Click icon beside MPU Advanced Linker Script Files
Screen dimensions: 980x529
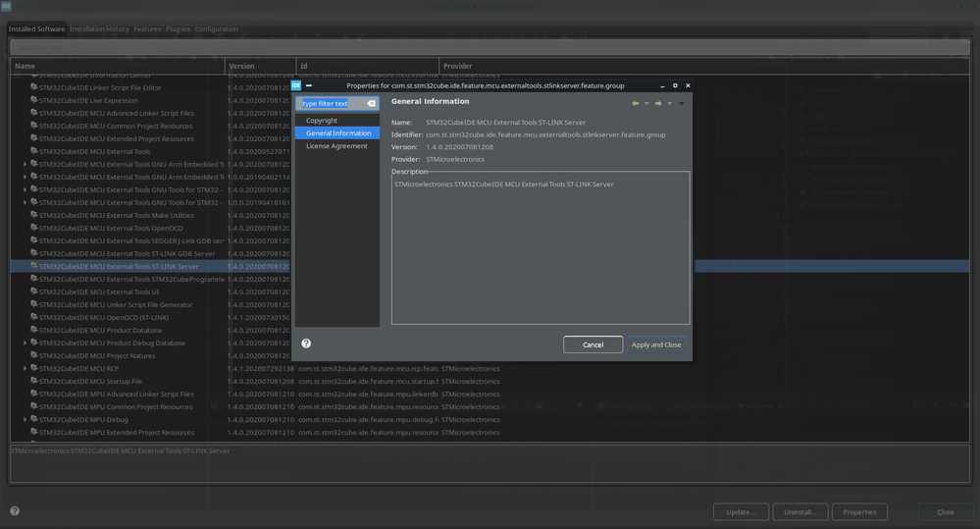click(x=34, y=394)
